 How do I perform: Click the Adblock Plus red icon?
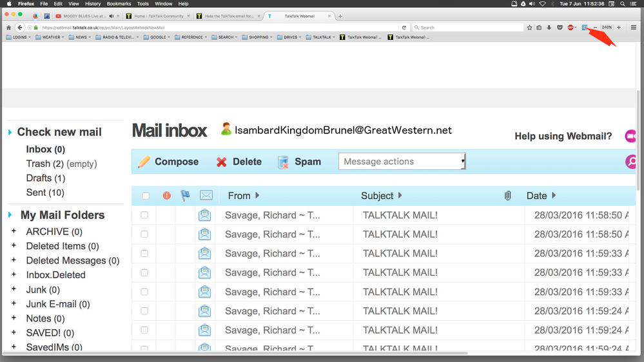[x=571, y=28]
